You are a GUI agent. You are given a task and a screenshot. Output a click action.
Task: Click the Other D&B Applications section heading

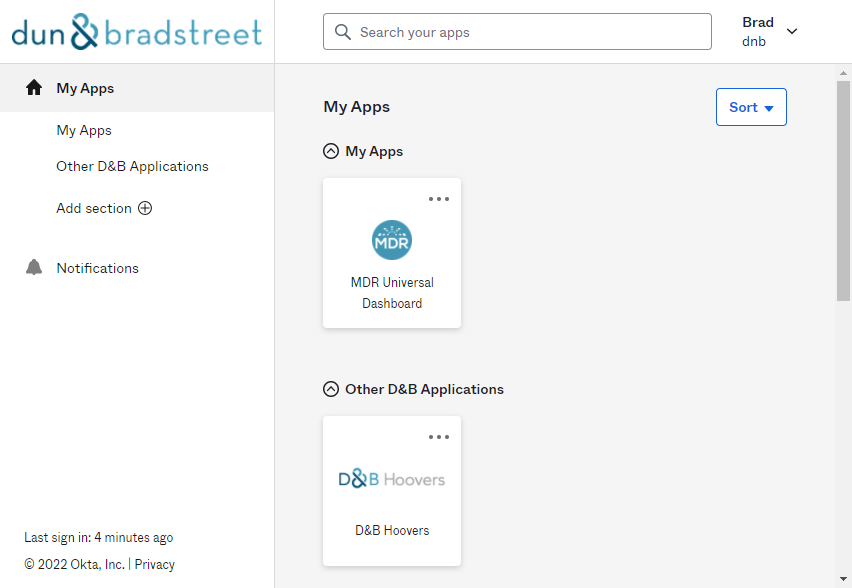(424, 389)
